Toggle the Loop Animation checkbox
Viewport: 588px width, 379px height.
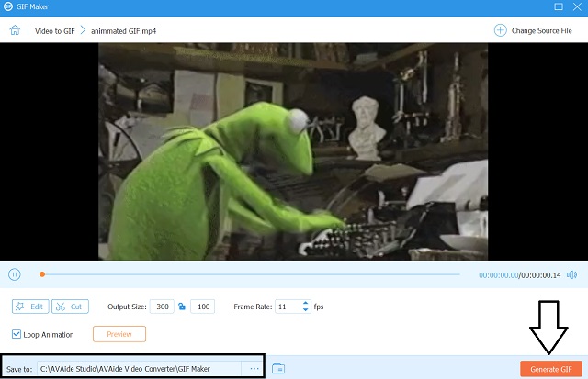[17, 334]
